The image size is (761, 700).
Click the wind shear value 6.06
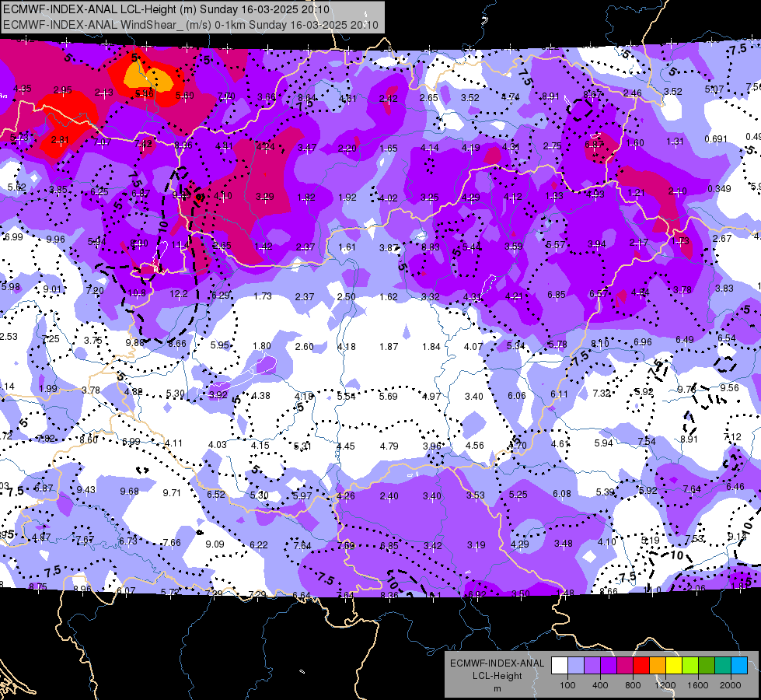click(x=516, y=395)
